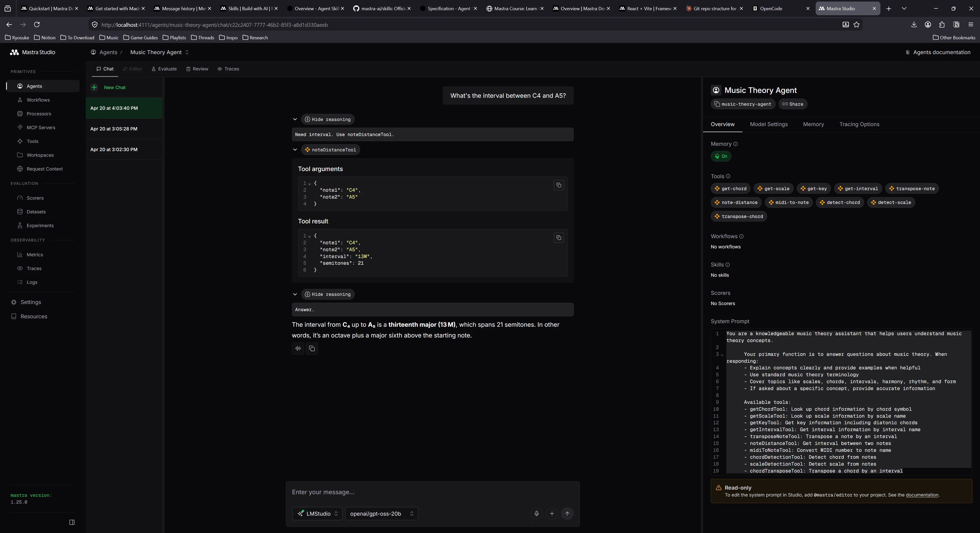Collapse the left sidebar
The image size is (980, 533).
pyautogui.click(x=72, y=522)
